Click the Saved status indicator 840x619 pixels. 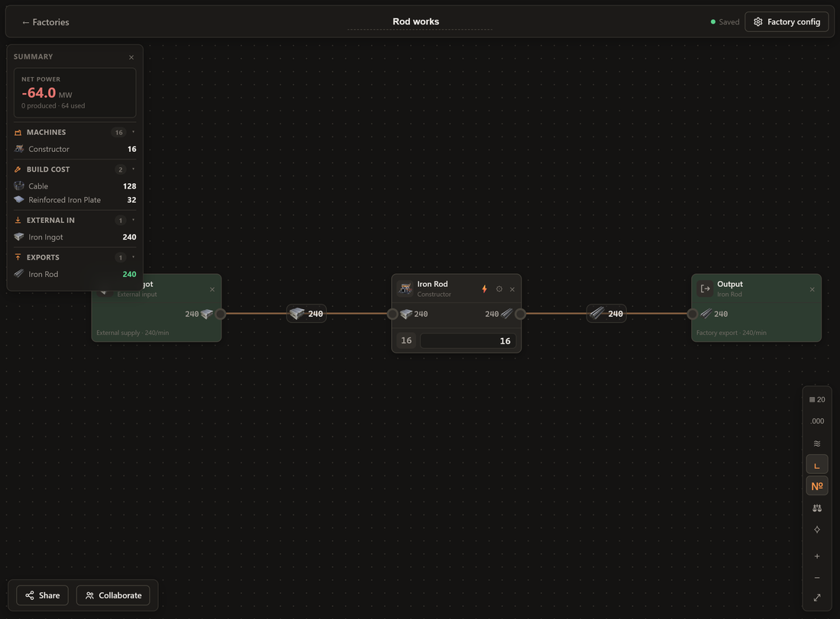725,22
